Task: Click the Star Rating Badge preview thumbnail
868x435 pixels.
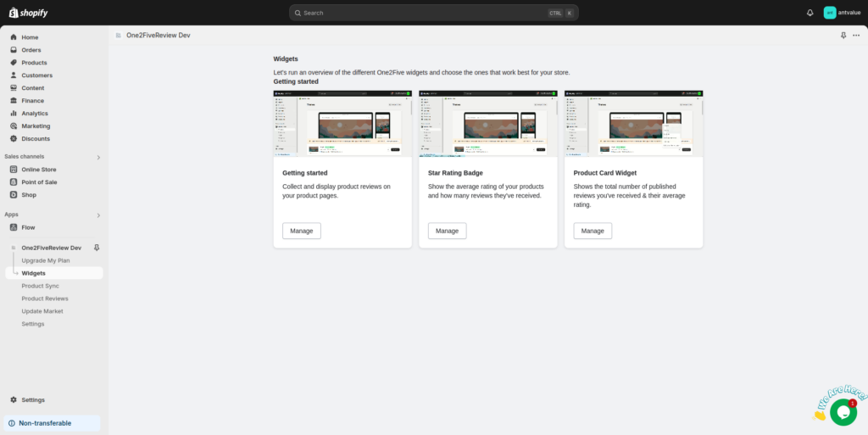Action: pyautogui.click(x=488, y=123)
